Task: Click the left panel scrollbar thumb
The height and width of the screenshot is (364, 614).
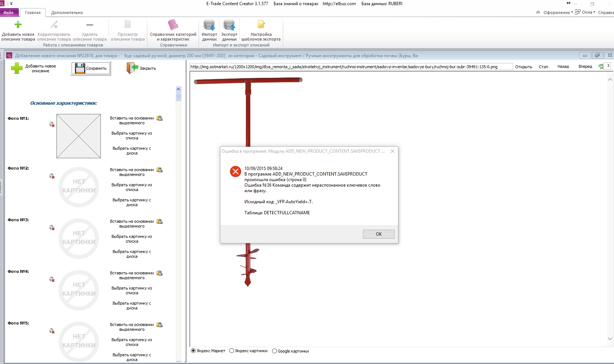Action: [179, 97]
